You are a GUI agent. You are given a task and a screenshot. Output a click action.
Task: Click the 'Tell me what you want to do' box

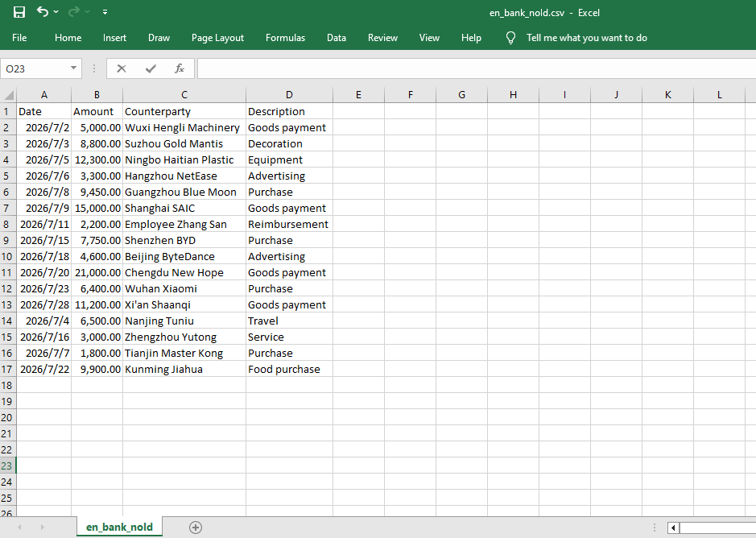(586, 38)
